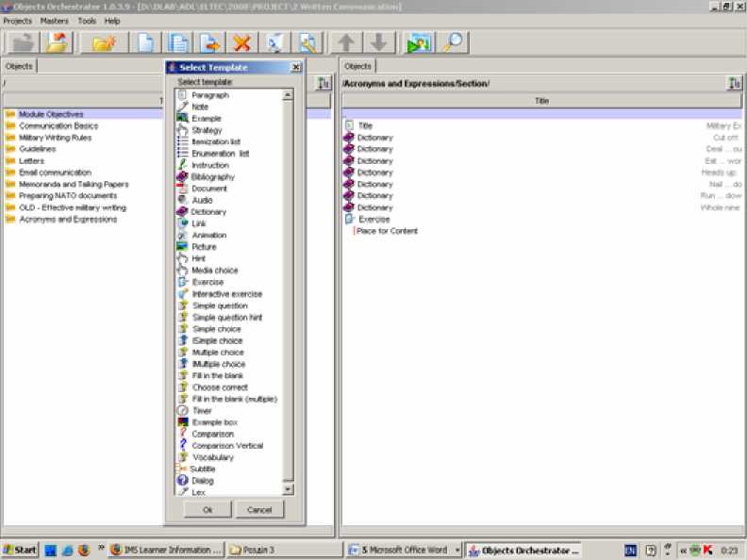The height and width of the screenshot is (560, 747).
Task: Select the Timer template in the list
Action: [x=202, y=411]
